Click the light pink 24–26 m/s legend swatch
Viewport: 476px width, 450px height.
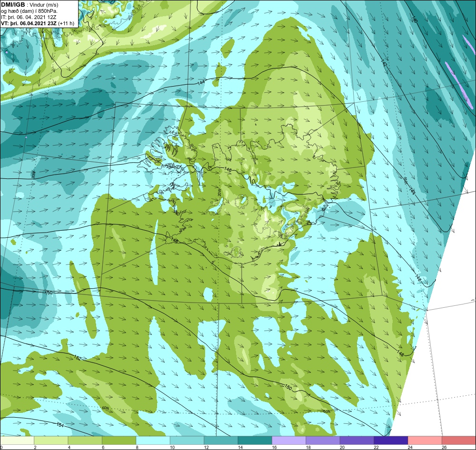click(425, 440)
